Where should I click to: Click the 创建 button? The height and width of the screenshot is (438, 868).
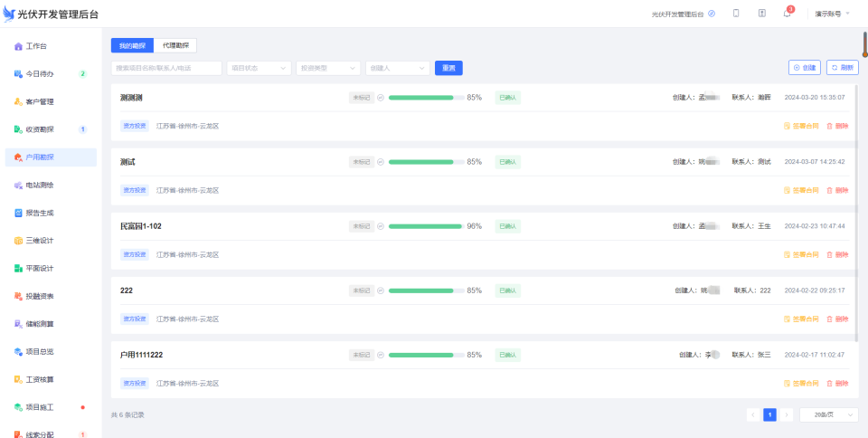(x=805, y=68)
